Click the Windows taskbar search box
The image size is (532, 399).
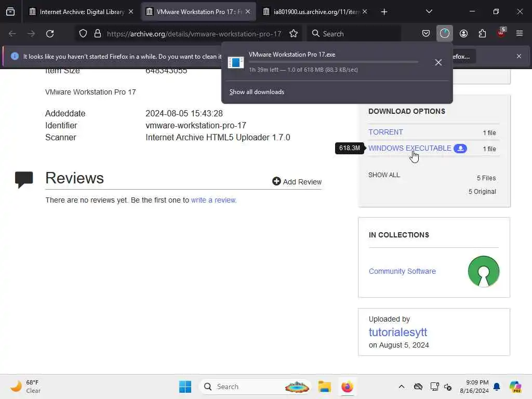[255, 387]
